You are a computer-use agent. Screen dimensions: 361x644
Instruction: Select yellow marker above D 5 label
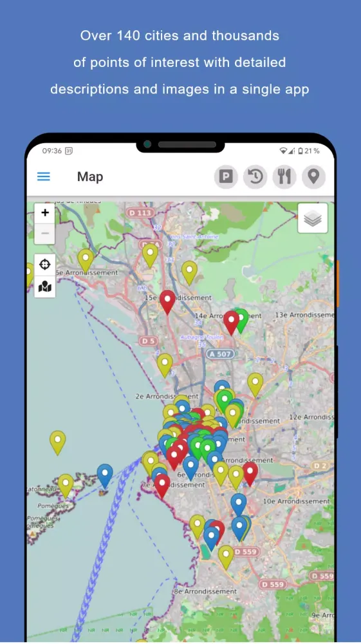click(165, 364)
